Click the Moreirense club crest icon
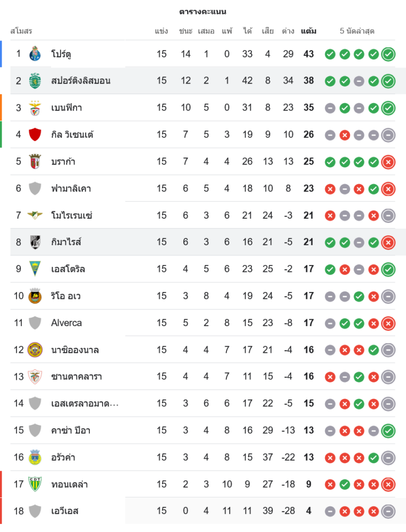The width and height of the screenshot is (406, 532). click(35, 215)
